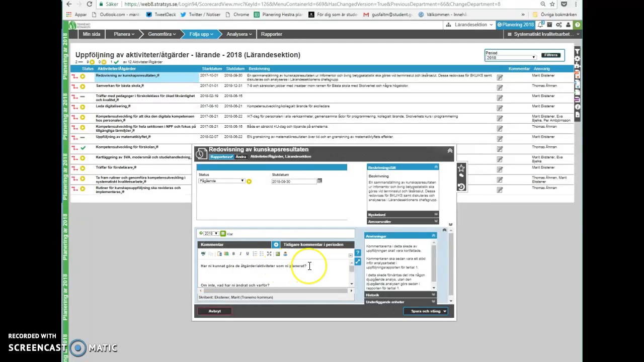This screenshot has height=362, width=644.
Task: Click the spell check icon in editor toolbar
Action: tap(203, 254)
